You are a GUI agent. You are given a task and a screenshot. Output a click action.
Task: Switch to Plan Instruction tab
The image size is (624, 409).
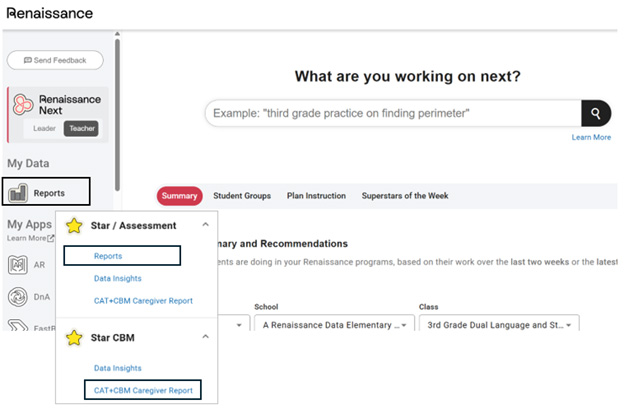pos(316,196)
